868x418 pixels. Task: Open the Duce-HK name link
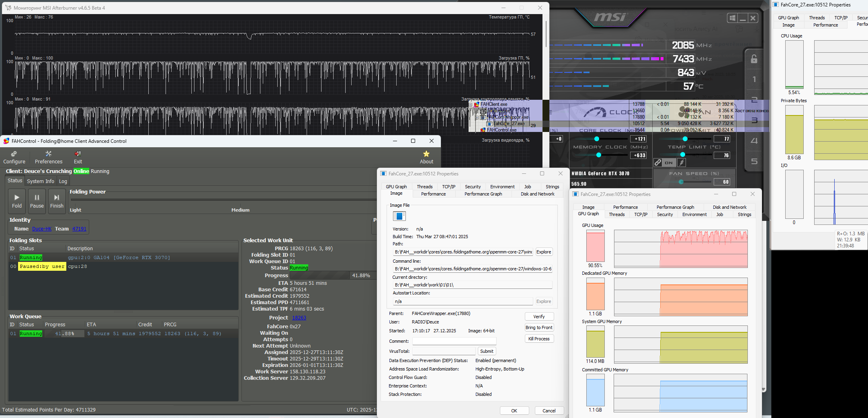pos(42,229)
